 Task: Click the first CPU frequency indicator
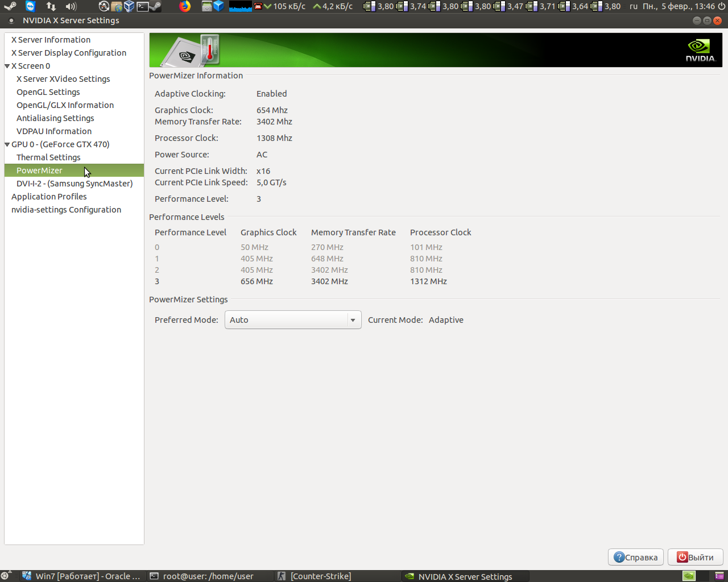coord(379,6)
